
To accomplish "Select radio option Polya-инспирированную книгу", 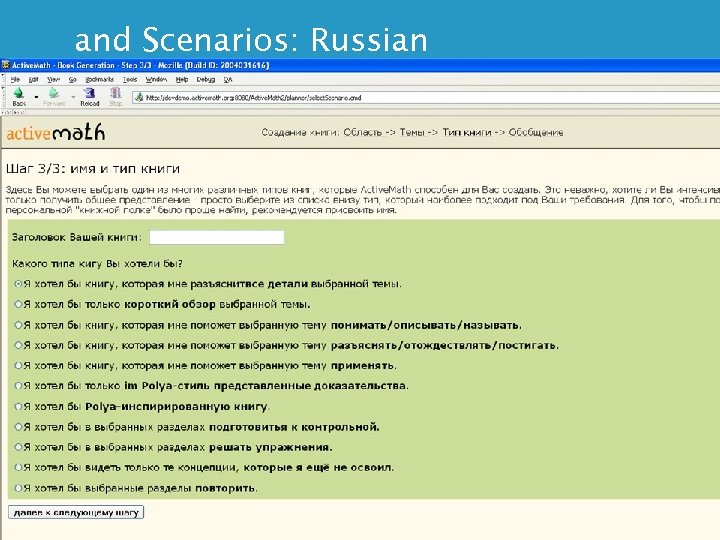I will click(18, 406).
